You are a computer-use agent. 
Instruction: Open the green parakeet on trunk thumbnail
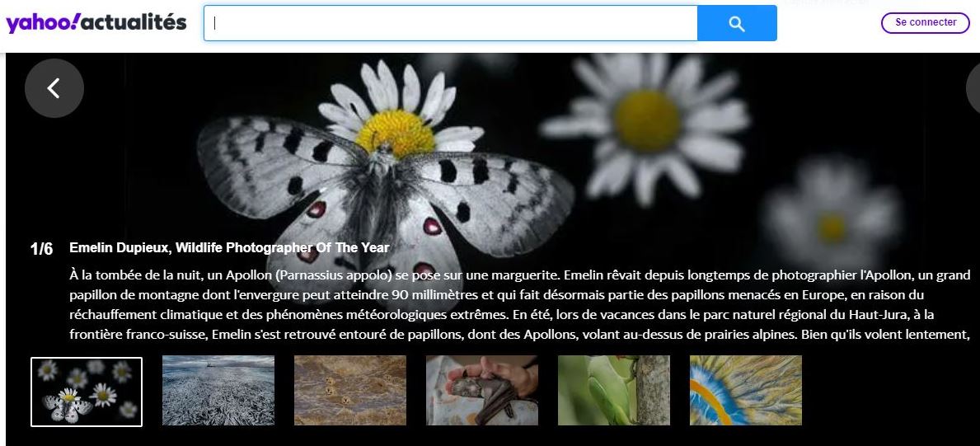(x=614, y=391)
